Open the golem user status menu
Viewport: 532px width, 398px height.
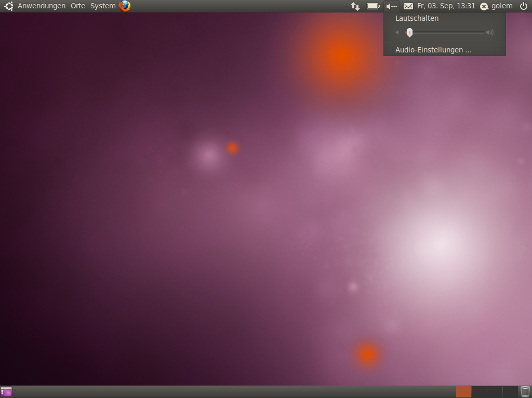pyautogui.click(x=497, y=6)
